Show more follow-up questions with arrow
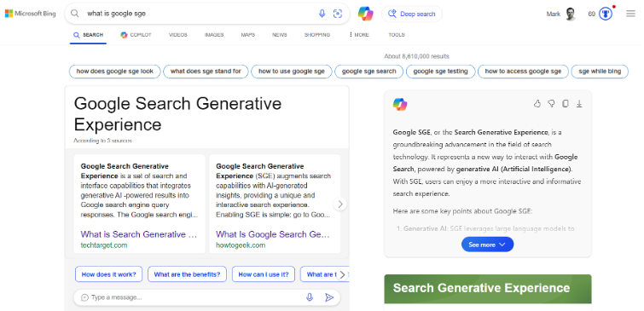This screenshot has width=644, height=311. [x=342, y=275]
